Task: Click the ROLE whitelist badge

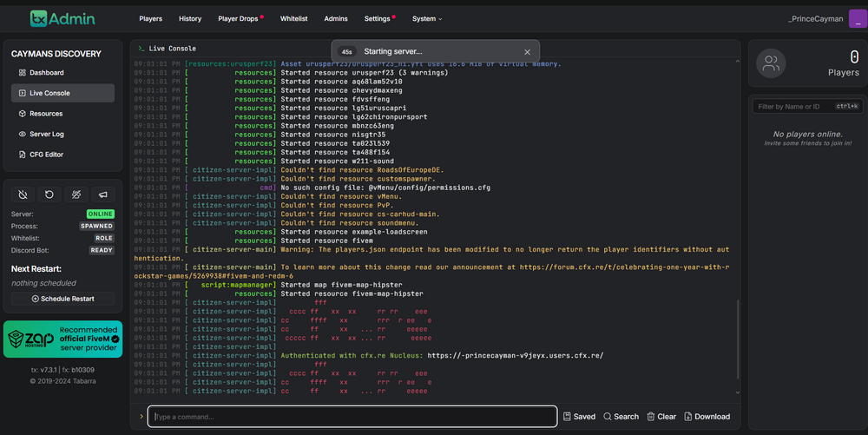Action: coord(104,238)
